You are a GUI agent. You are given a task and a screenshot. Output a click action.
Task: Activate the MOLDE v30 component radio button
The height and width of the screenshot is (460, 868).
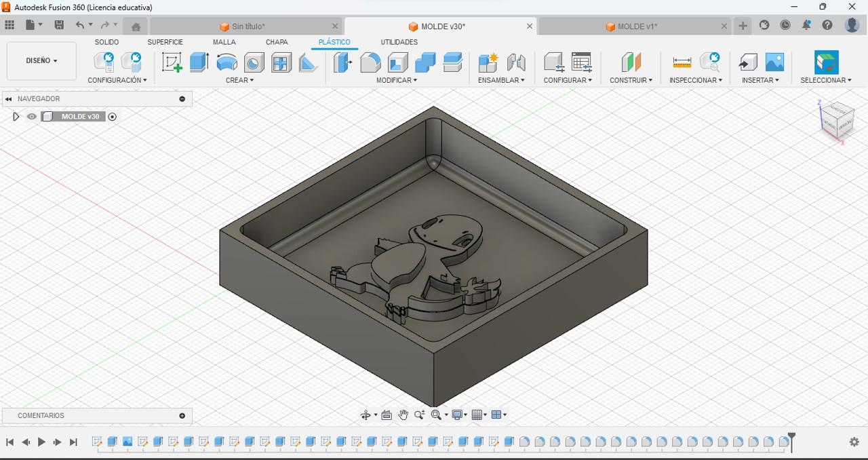point(113,117)
